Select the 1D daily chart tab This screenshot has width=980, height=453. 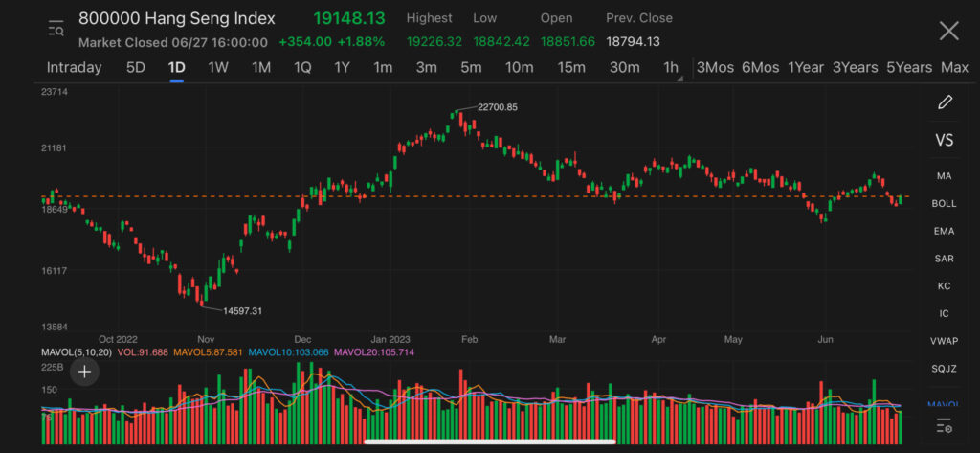(176, 68)
